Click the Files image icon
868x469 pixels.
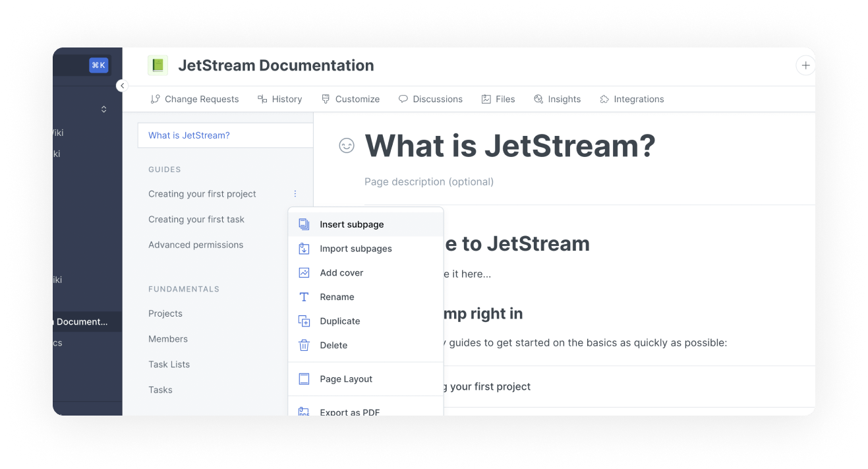(486, 99)
